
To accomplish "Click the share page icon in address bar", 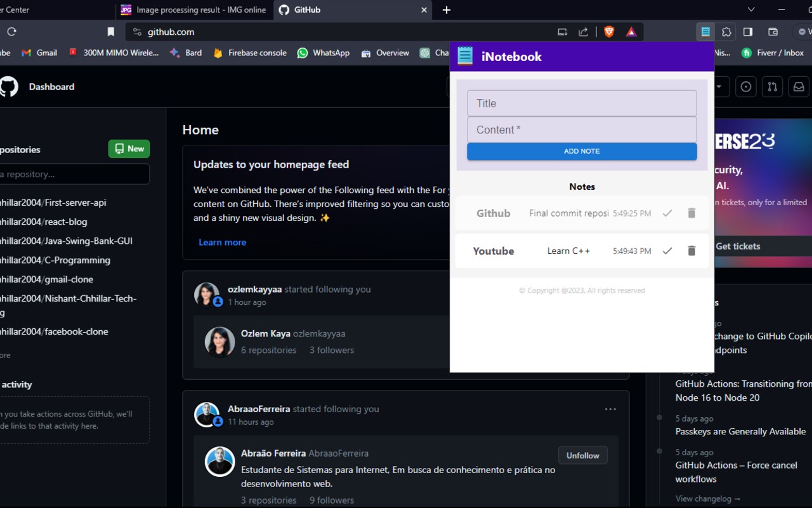I will tap(583, 32).
